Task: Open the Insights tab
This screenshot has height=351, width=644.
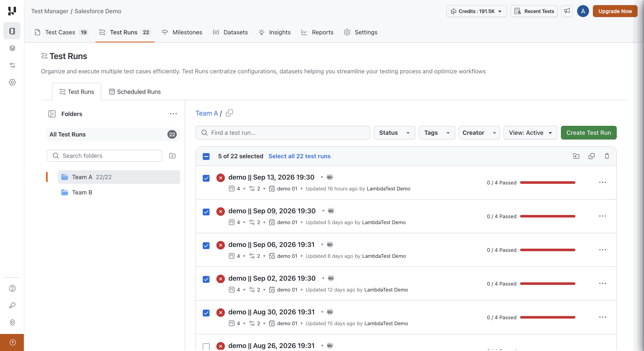Action: pos(275,32)
